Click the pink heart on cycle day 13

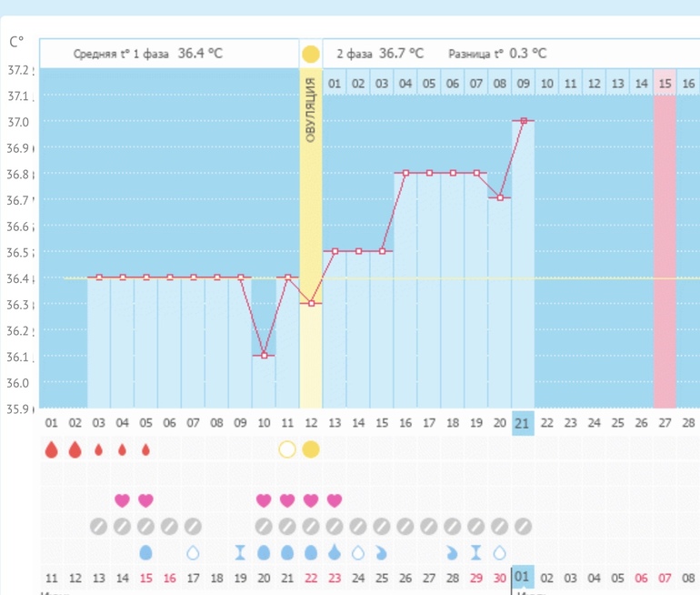[335, 499]
